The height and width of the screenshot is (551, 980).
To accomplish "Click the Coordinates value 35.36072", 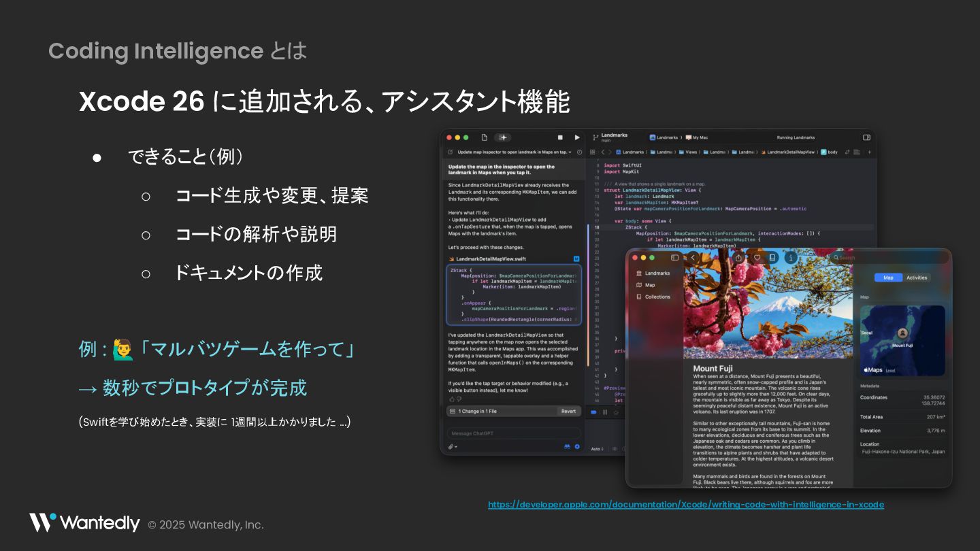I will (934, 397).
